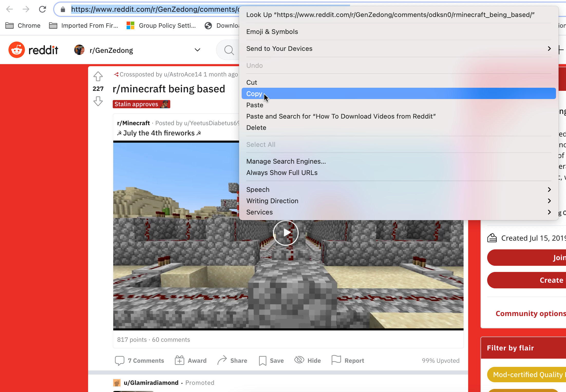Select Copy from context menu

tap(254, 93)
